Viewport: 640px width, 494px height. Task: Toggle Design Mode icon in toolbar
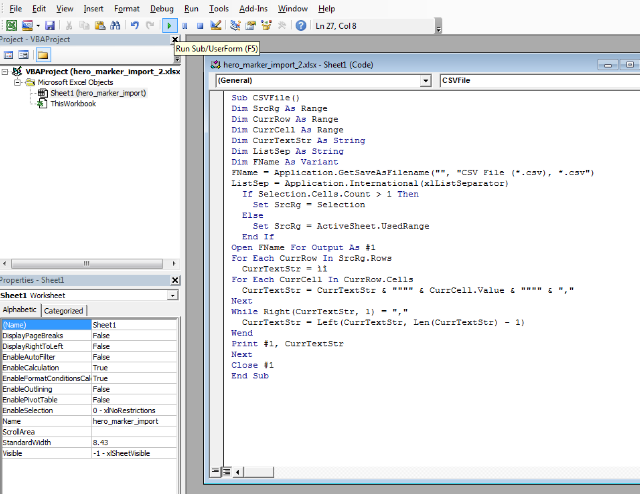(217, 24)
